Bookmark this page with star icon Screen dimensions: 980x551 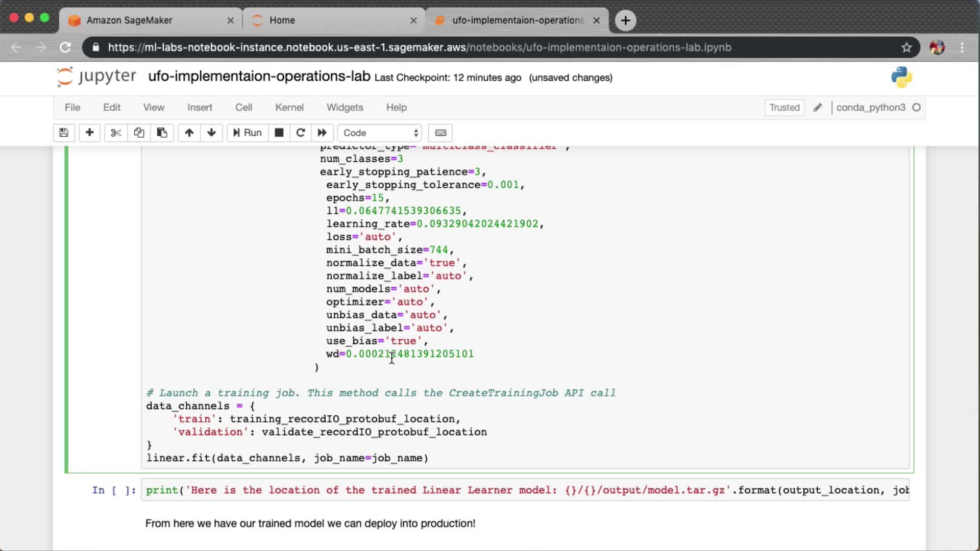click(906, 47)
